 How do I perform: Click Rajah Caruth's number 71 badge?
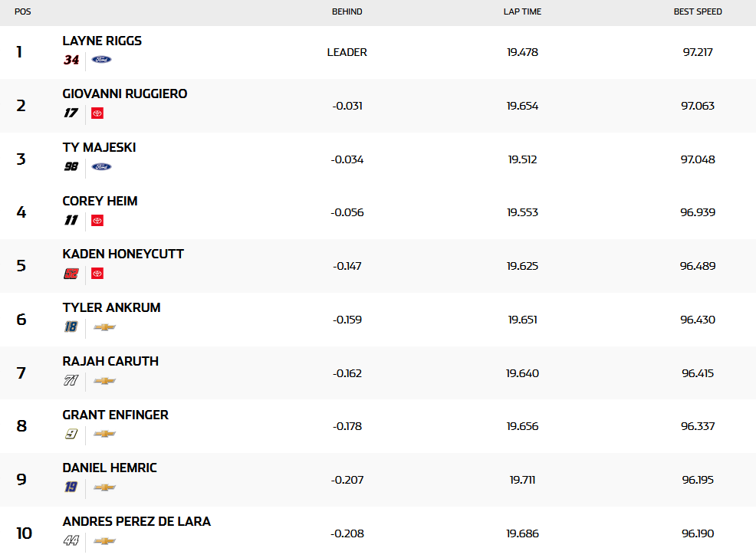tap(71, 380)
